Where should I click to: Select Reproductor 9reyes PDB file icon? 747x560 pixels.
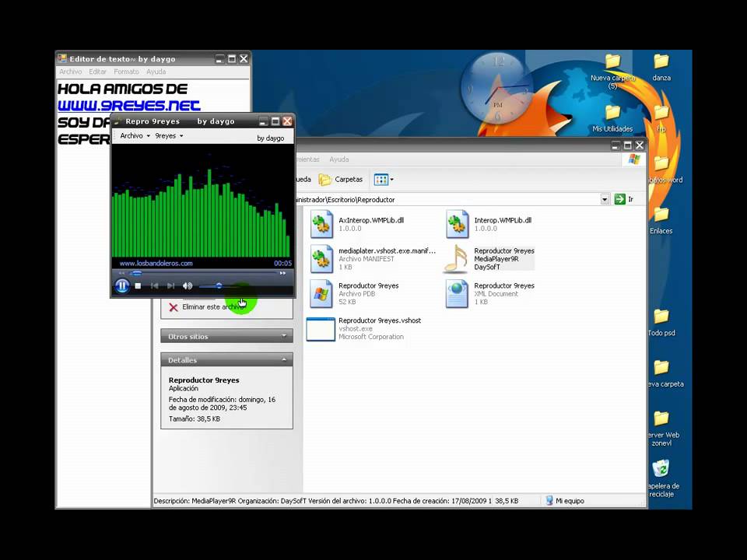point(321,294)
